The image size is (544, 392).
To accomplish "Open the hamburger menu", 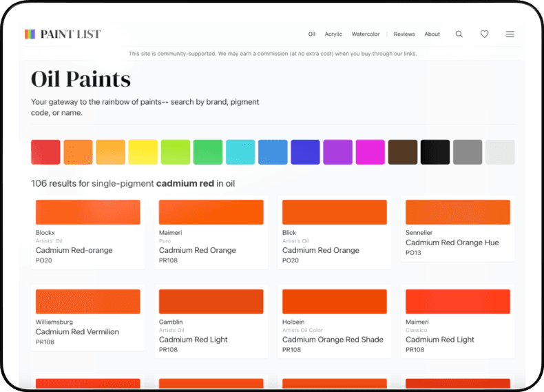I will [x=510, y=34].
